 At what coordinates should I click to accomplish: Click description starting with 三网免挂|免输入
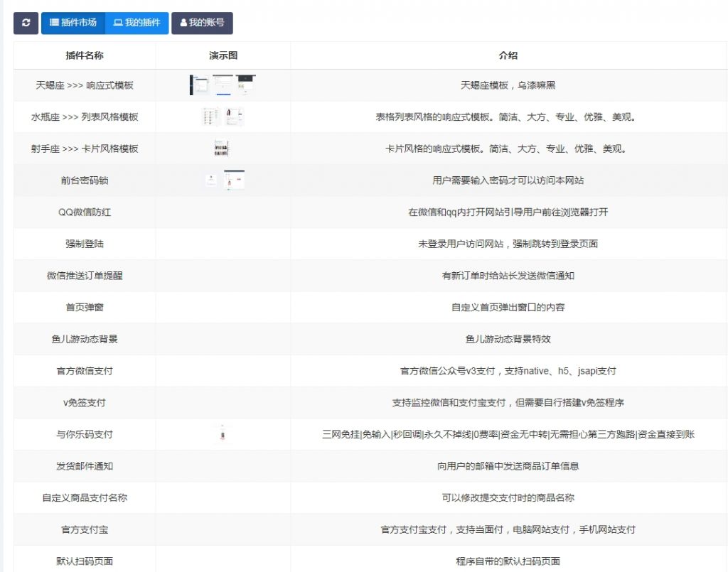508,435
